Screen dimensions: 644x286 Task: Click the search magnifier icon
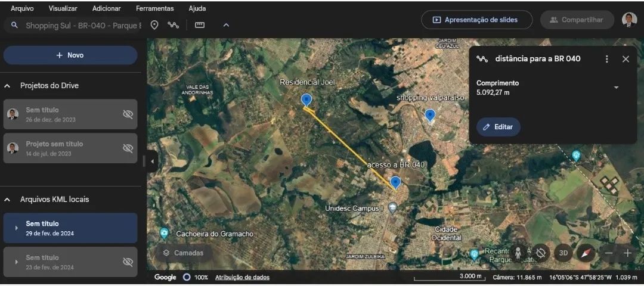coord(14,26)
